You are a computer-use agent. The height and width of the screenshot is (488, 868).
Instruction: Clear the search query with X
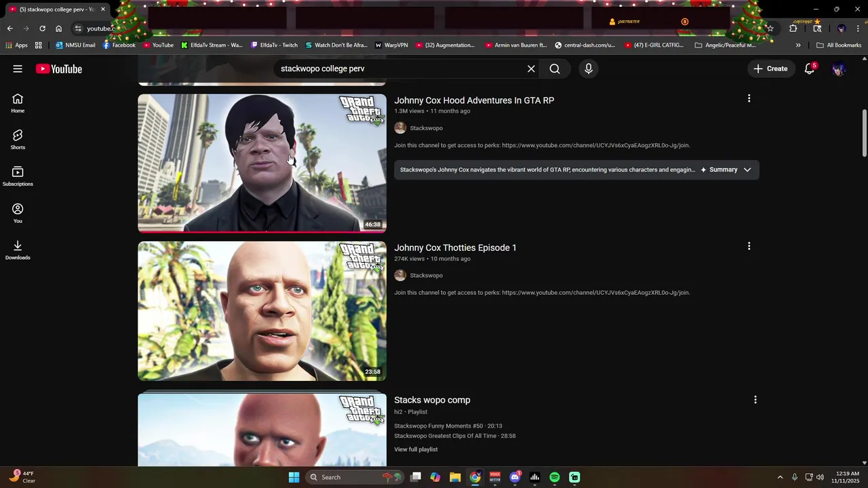[531, 68]
